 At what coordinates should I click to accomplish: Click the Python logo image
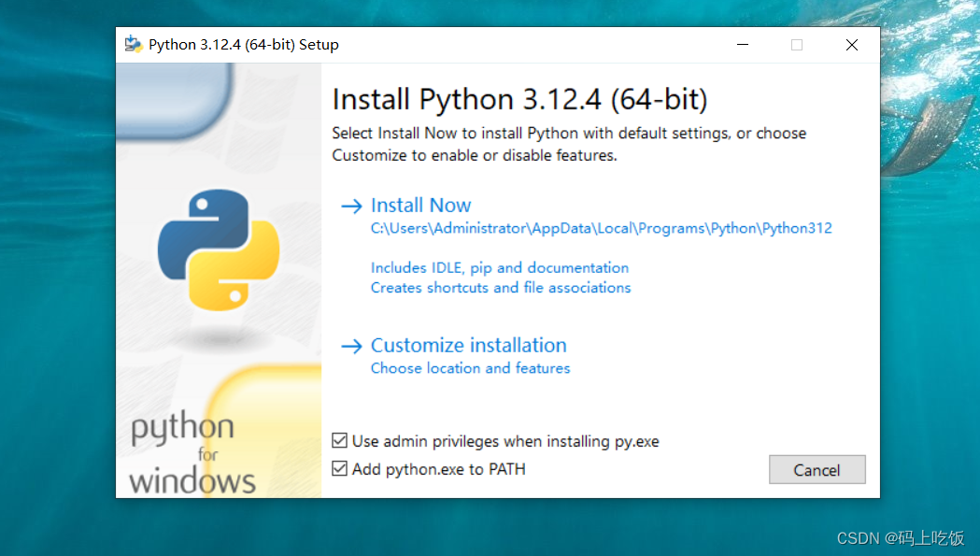pyautogui.click(x=219, y=249)
